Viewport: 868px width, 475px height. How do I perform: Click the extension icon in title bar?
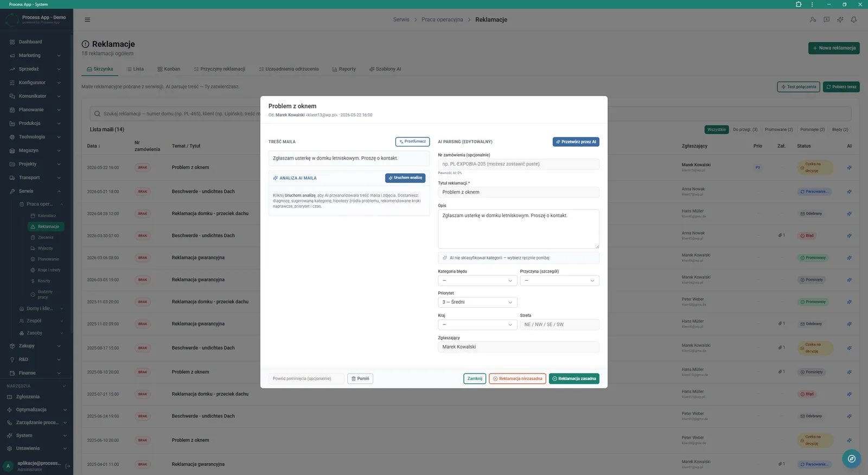tap(799, 4)
